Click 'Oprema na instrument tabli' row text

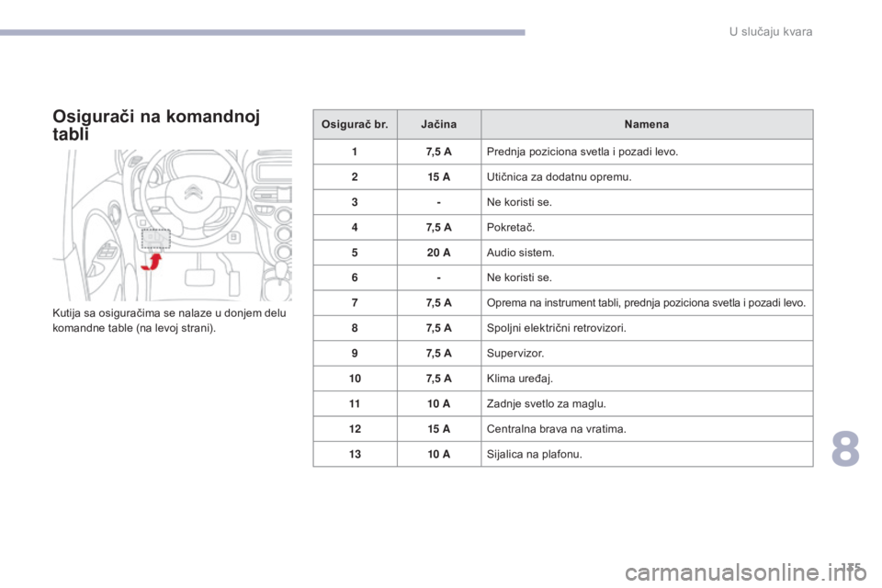coord(646,302)
